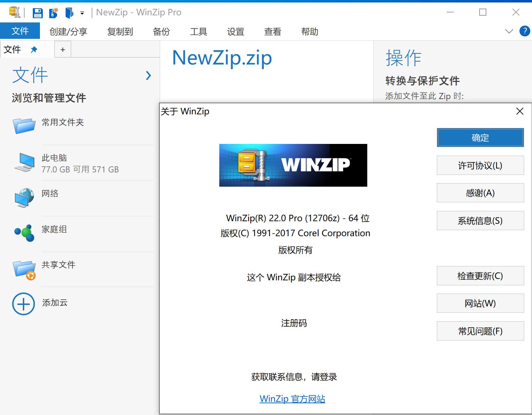Click the 网络 label text

pyautogui.click(x=50, y=193)
